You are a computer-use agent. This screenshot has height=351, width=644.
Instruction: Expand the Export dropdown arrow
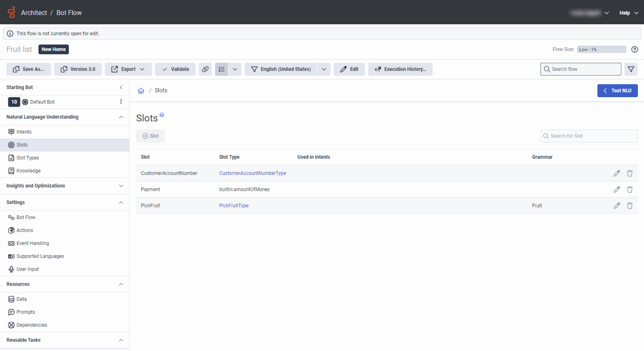pos(142,69)
